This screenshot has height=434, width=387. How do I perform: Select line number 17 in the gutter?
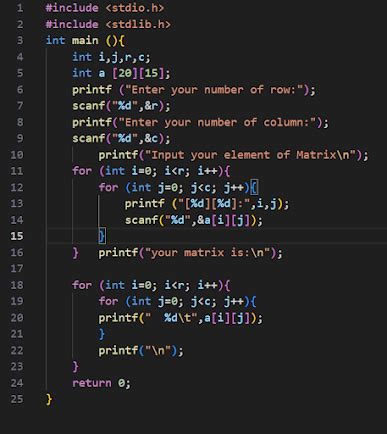tap(17, 269)
